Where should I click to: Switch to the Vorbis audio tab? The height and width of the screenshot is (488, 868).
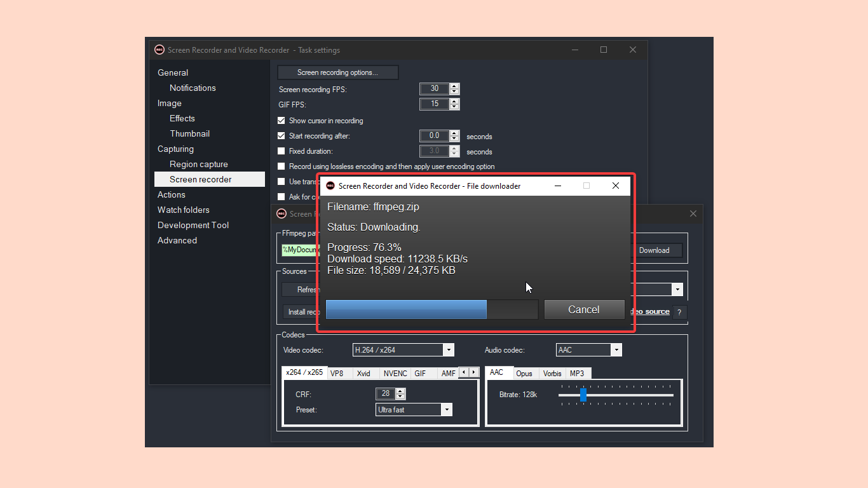click(552, 374)
